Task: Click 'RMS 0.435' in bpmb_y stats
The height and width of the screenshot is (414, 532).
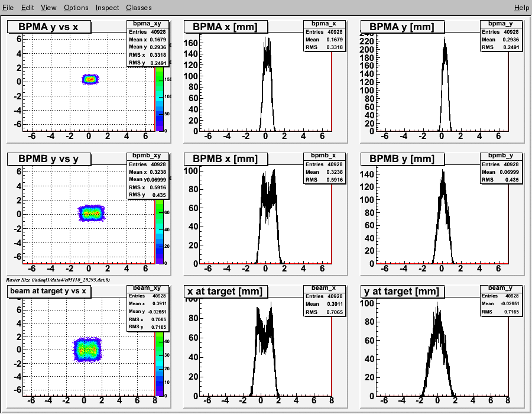Action: pos(501,180)
